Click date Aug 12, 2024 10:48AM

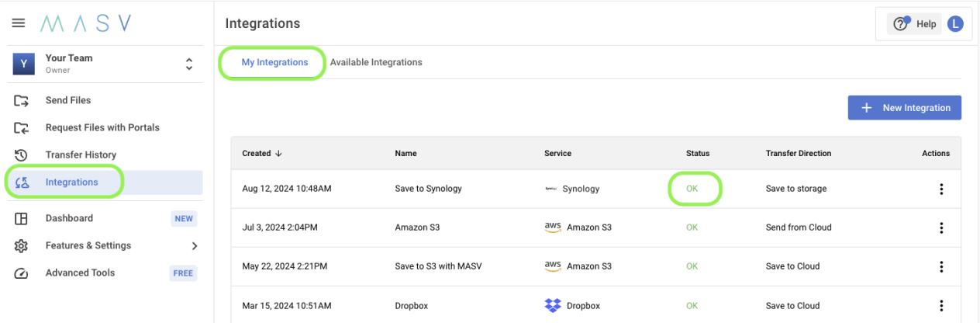287,189
